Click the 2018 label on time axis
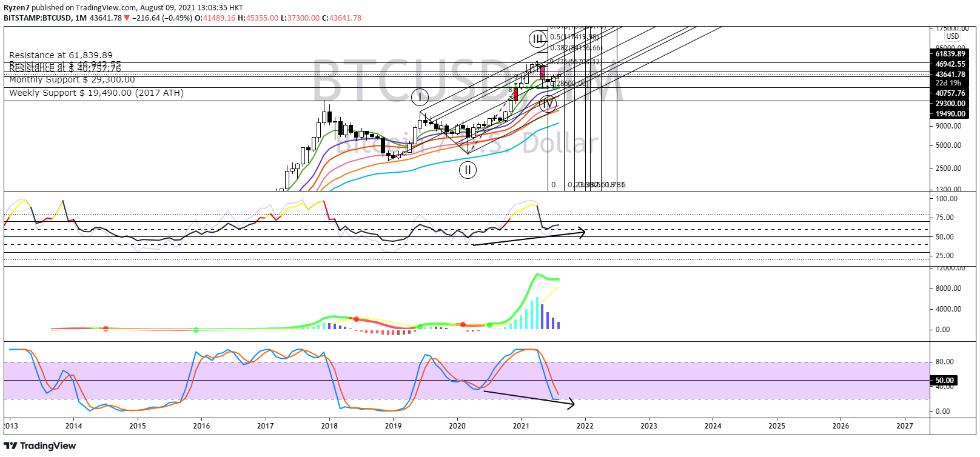 pos(329,426)
